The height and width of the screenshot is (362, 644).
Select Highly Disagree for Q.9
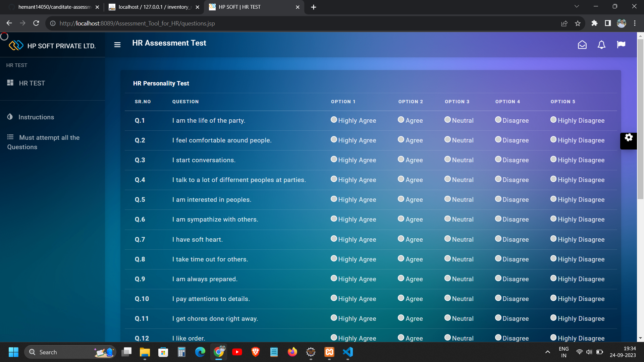click(x=553, y=278)
